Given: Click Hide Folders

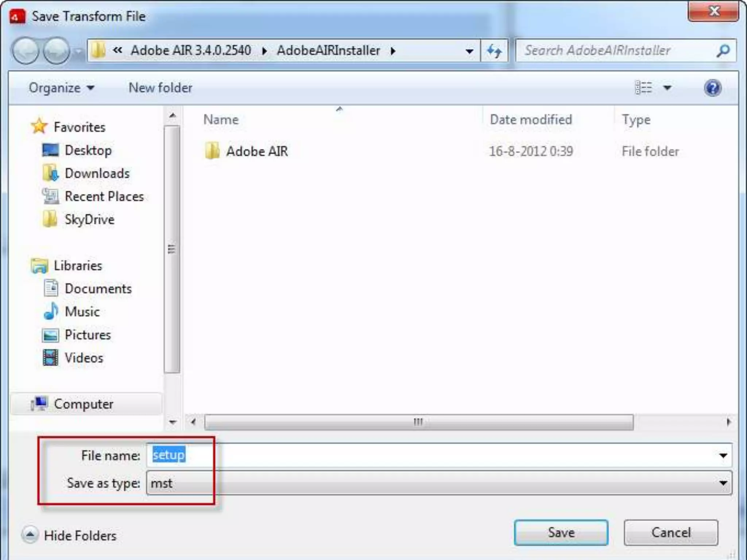Looking at the screenshot, I should (x=80, y=536).
